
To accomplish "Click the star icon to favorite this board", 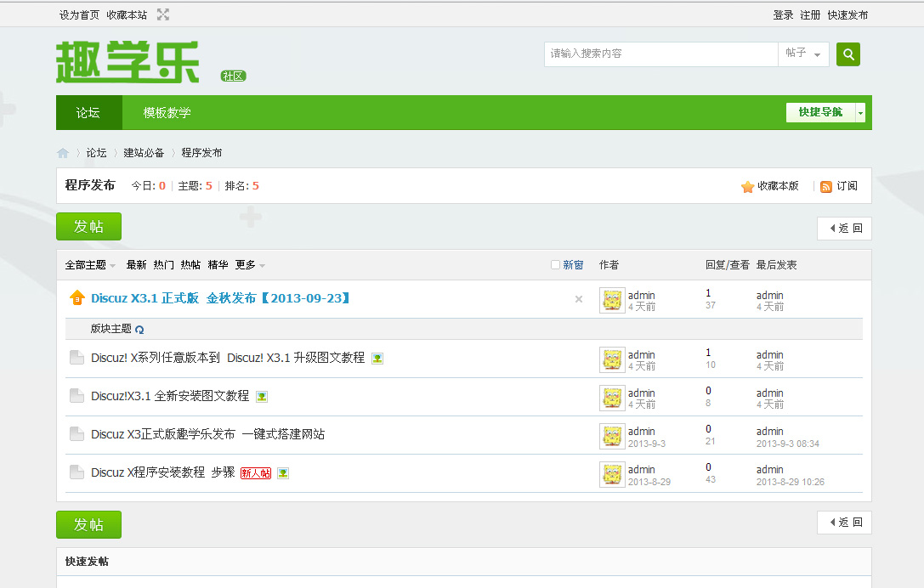I will click(x=748, y=187).
